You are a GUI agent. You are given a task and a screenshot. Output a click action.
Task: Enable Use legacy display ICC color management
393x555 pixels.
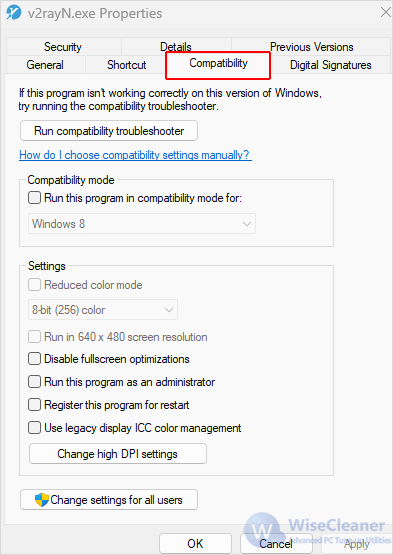[x=34, y=428]
